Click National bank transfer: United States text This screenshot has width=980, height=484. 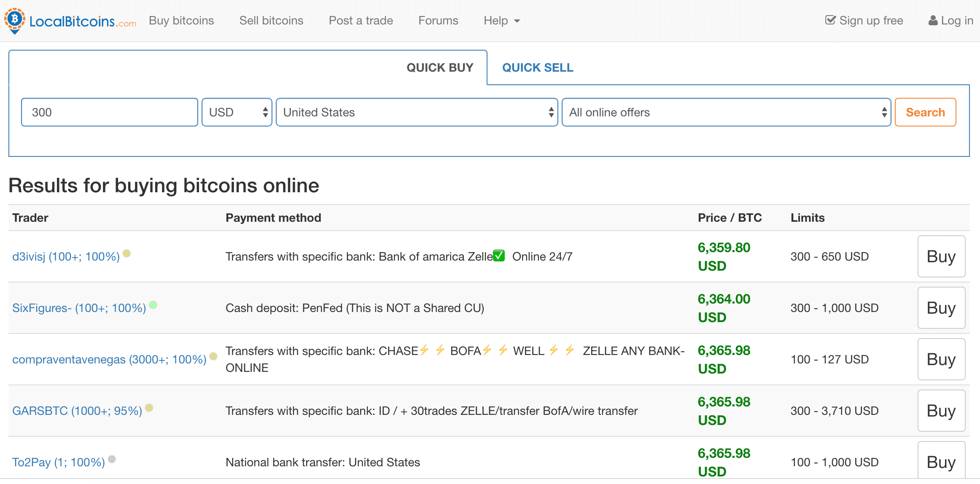point(323,462)
